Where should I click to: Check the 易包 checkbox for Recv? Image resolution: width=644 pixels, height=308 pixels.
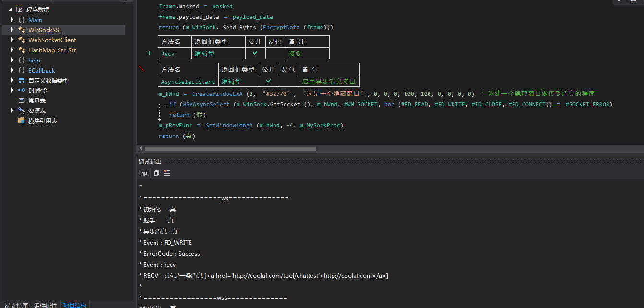[x=275, y=53]
